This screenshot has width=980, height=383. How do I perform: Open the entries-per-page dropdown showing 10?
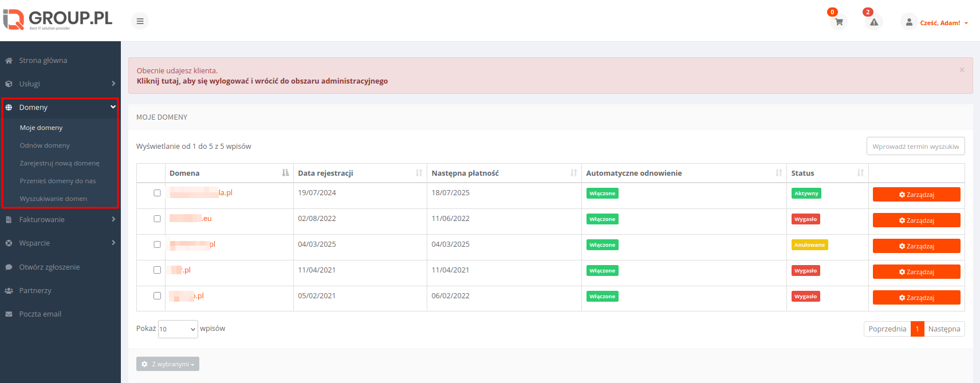click(178, 329)
